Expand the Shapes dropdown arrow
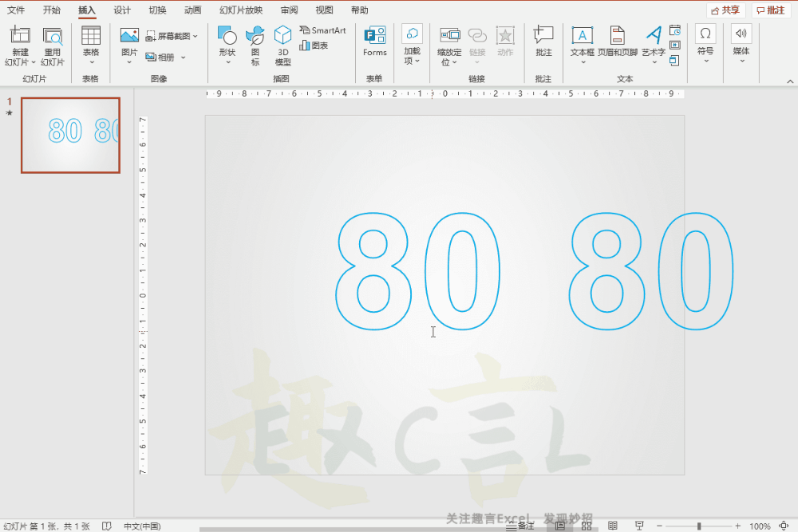Viewport: 798px width, 532px height. [228, 62]
